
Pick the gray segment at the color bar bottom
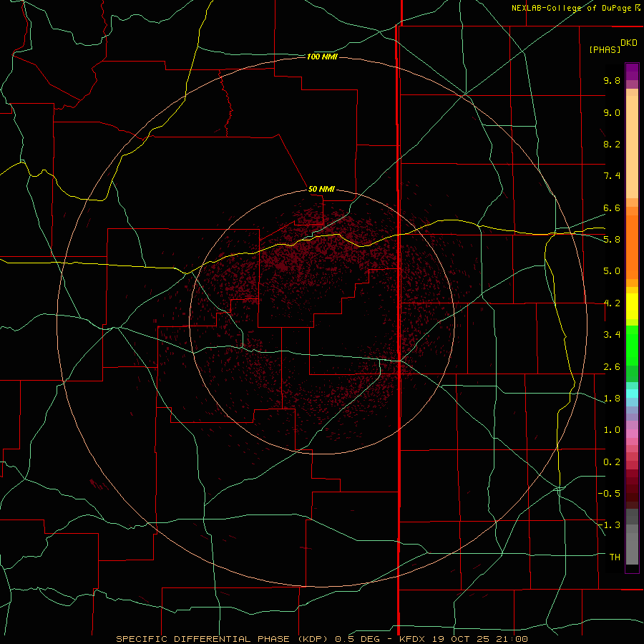(x=632, y=548)
